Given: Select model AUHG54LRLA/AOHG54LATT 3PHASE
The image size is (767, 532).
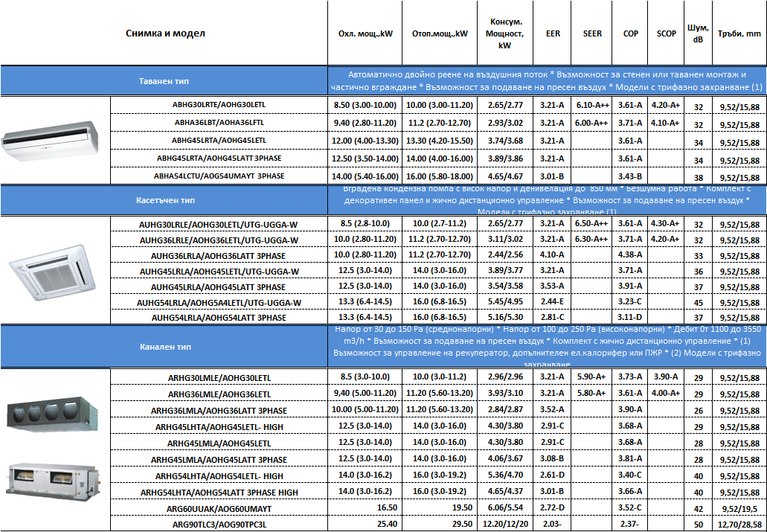Looking at the screenshot, I should point(219,318).
